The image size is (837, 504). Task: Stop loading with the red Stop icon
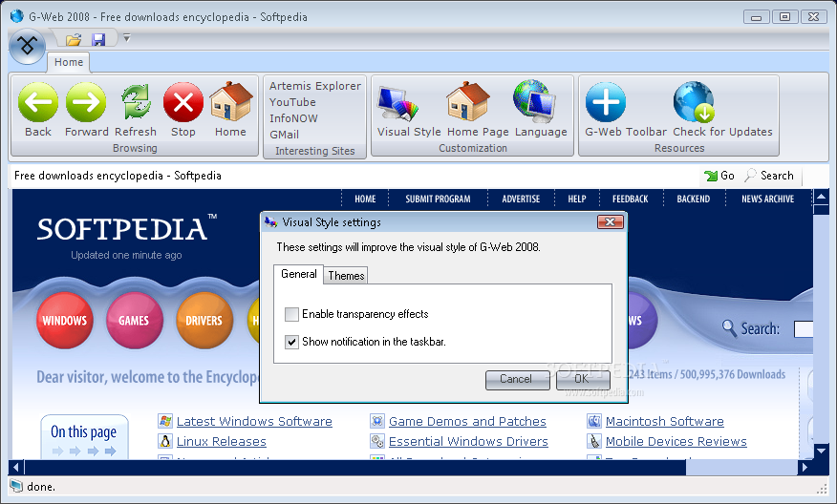tap(183, 102)
